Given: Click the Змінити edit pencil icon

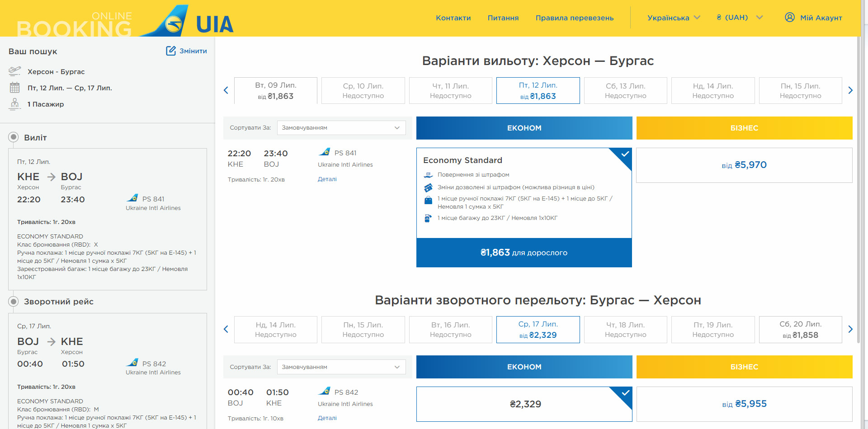Looking at the screenshot, I should tap(171, 51).
